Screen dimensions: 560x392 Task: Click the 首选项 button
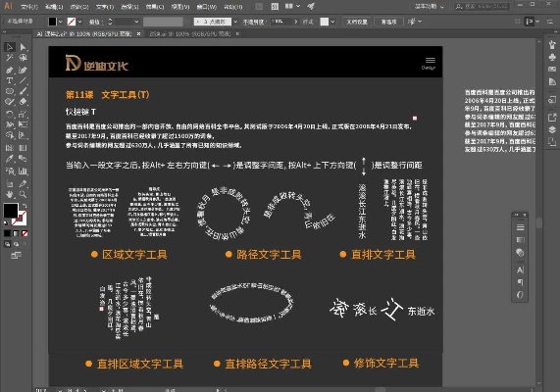tap(389, 22)
